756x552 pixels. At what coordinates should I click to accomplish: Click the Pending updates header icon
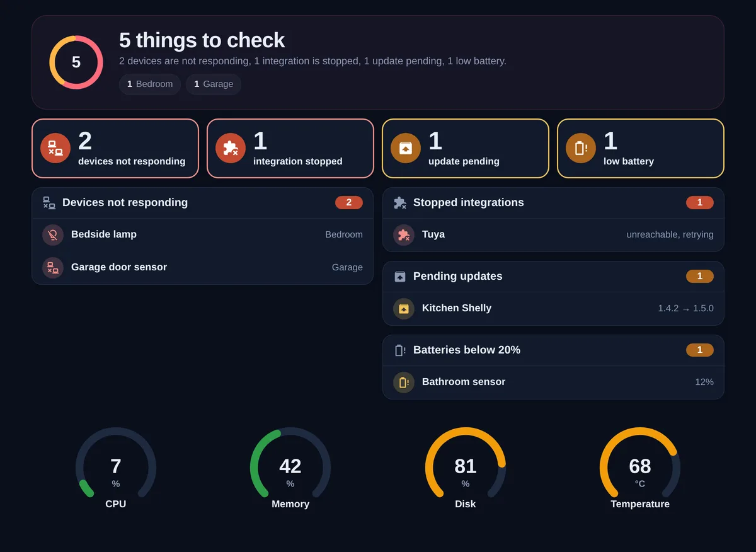pyautogui.click(x=400, y=277)
